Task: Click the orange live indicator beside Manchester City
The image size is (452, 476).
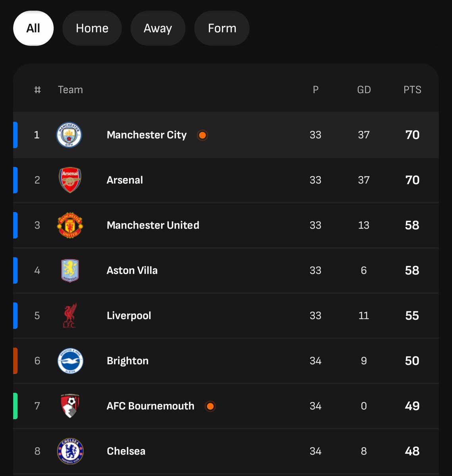Action: 202,135
